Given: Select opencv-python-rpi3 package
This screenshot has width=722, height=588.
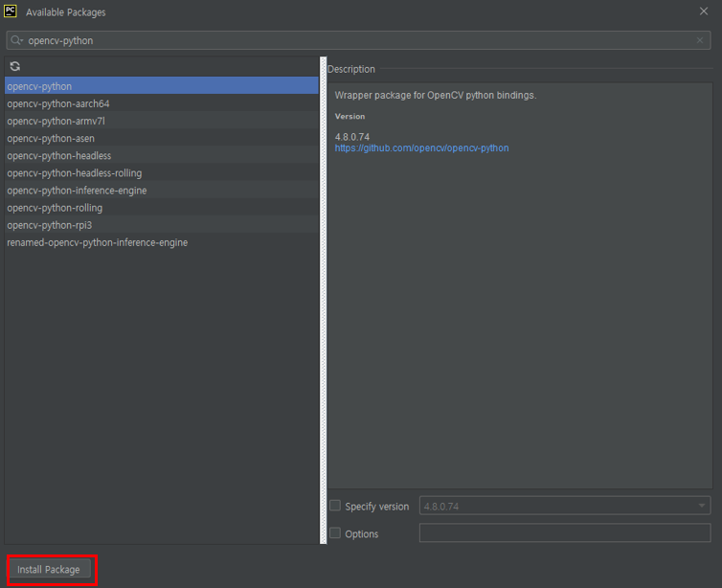Looking at the screenshot, I should click(161, 225).
